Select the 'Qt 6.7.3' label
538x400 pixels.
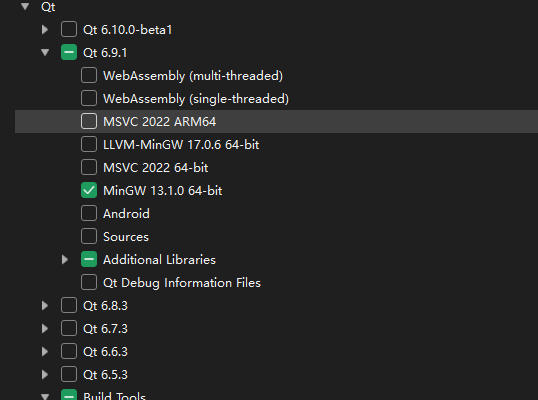click(105, 329)
